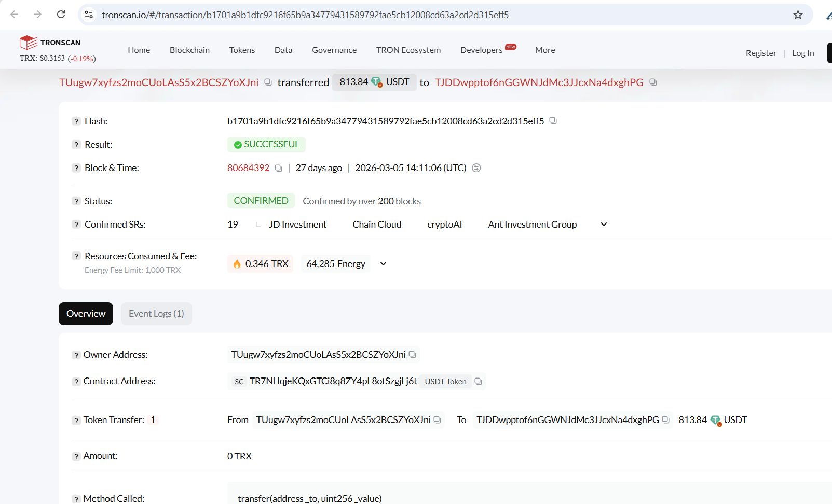The width and height of the screenshot is (832, 504).
Task: Click the browser address bar URL
Action: click(x=305, y=15)
